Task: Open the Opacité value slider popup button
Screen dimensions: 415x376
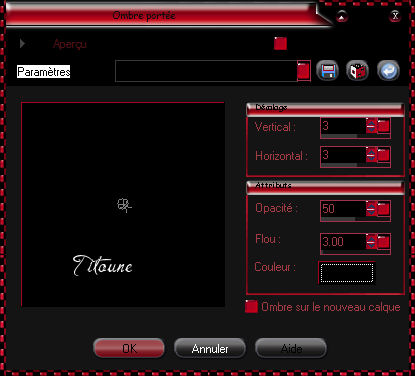Action: tap(384, 209)
